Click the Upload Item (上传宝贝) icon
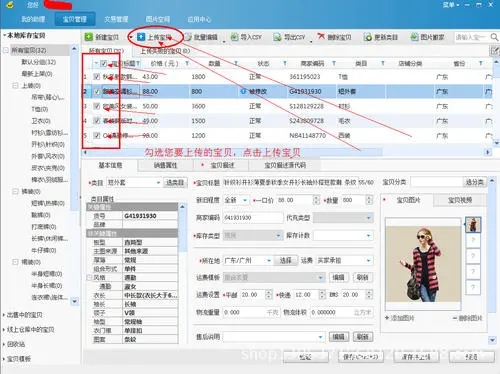This screenshot has height=374, width=500. pos(141,37)
